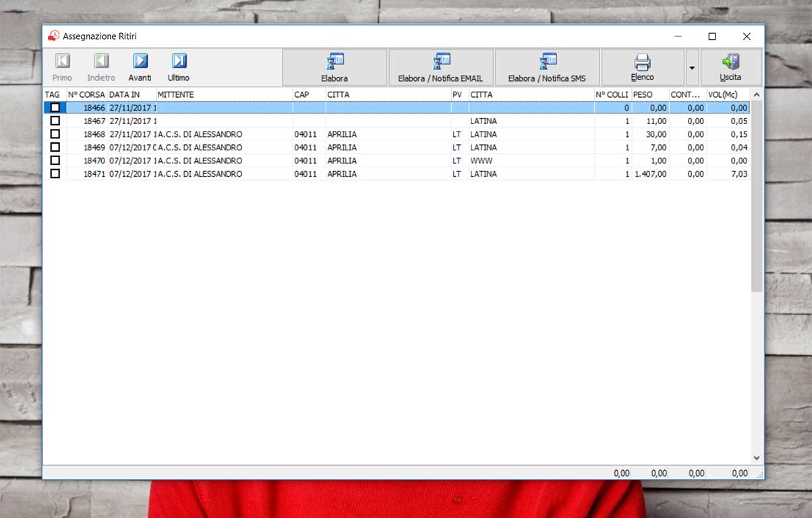Click weight value 30,00
This screenshot has height=518, width=812.
pyautogui.click(x=656, y=134)
